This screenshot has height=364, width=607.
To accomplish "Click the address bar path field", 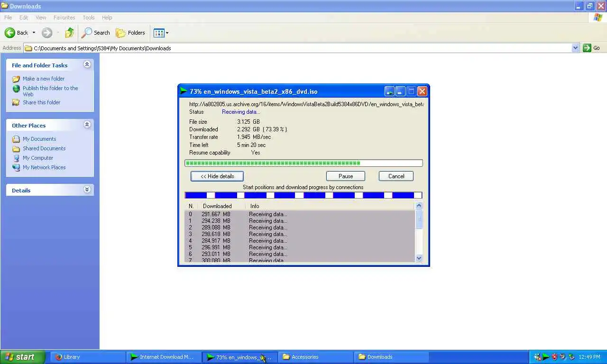I will tap(302, 48).
